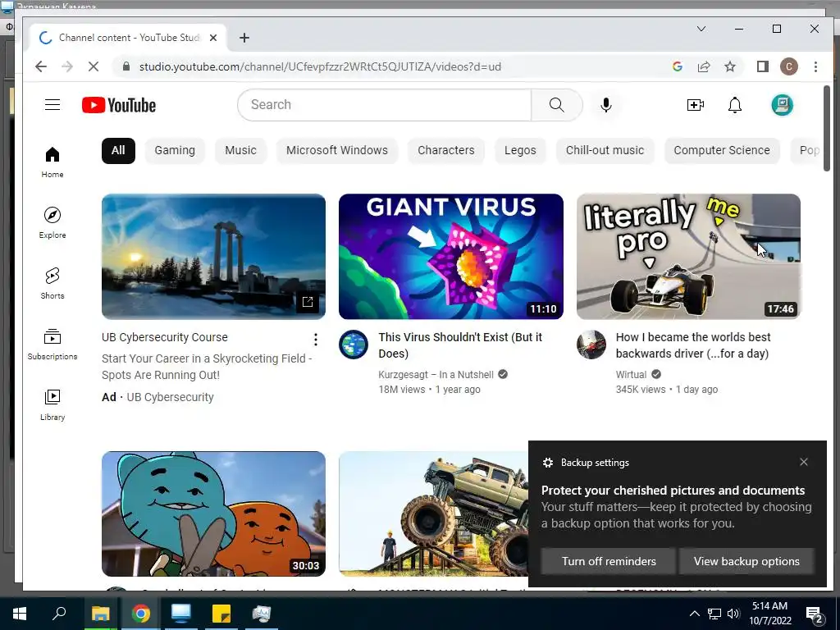Open the Chrome profile C avatar

(788, 66)
